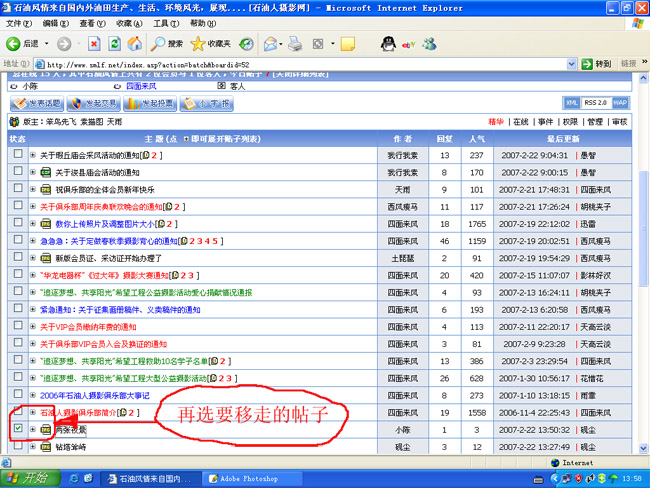The width and height of the screenshot is (650, 488).
Task: Check the box for 关于浚县庙会活动的通知
Action: click(x=18, y=171)
